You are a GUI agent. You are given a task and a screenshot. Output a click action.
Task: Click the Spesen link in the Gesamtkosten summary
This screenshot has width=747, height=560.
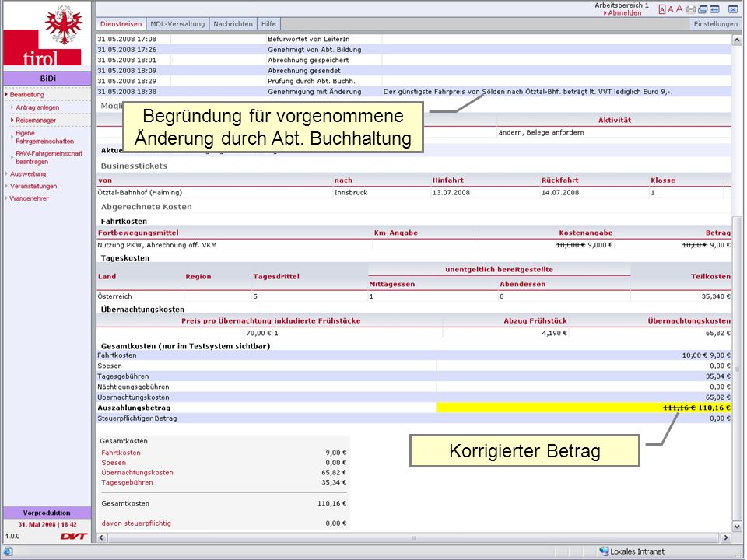tap(114, 462)
